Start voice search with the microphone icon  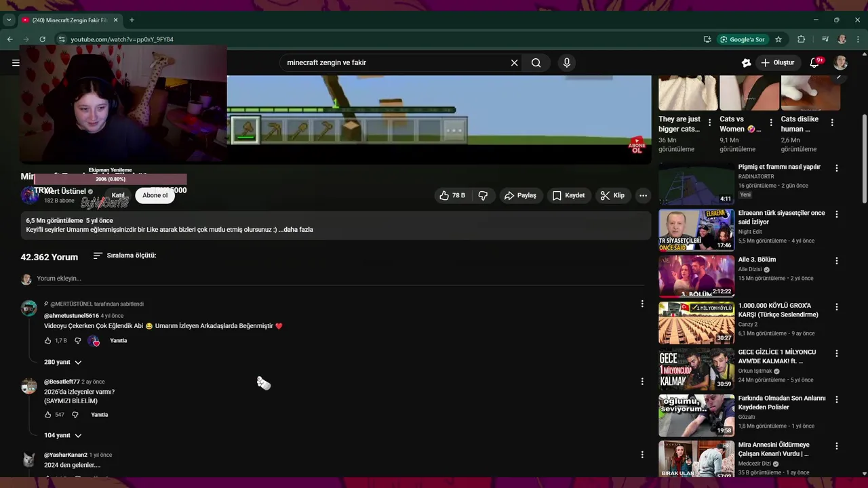point(567,63)
